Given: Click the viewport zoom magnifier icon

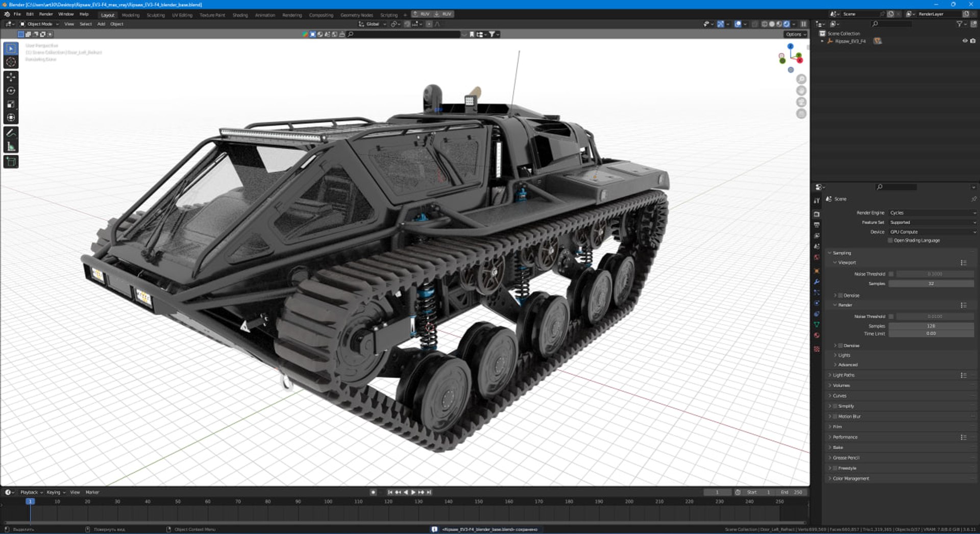Looking at the screenshot, I should [x=801, y=79].
